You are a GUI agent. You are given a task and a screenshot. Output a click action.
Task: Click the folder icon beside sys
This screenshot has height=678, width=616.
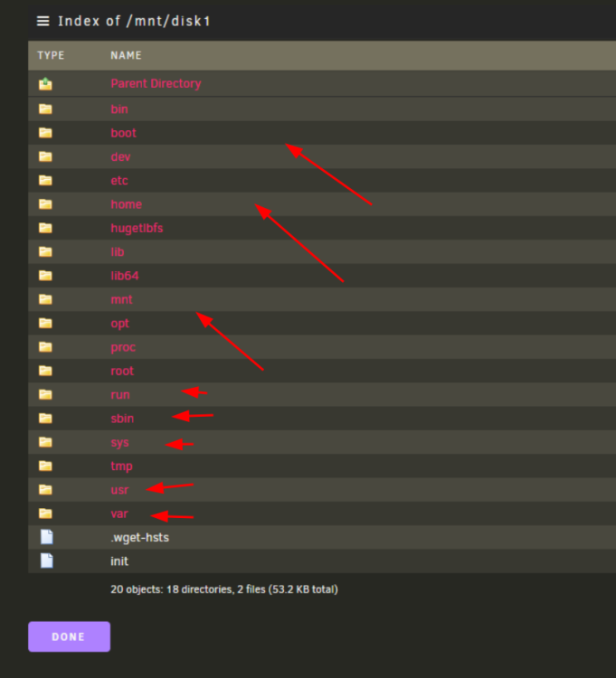point(45,442)
